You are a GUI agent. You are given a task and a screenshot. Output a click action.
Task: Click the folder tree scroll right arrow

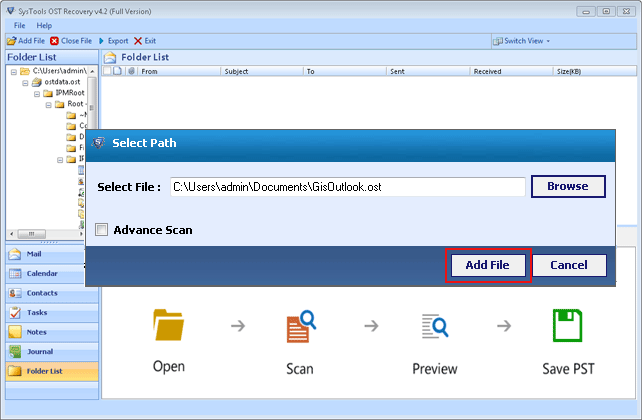(81, 234)
